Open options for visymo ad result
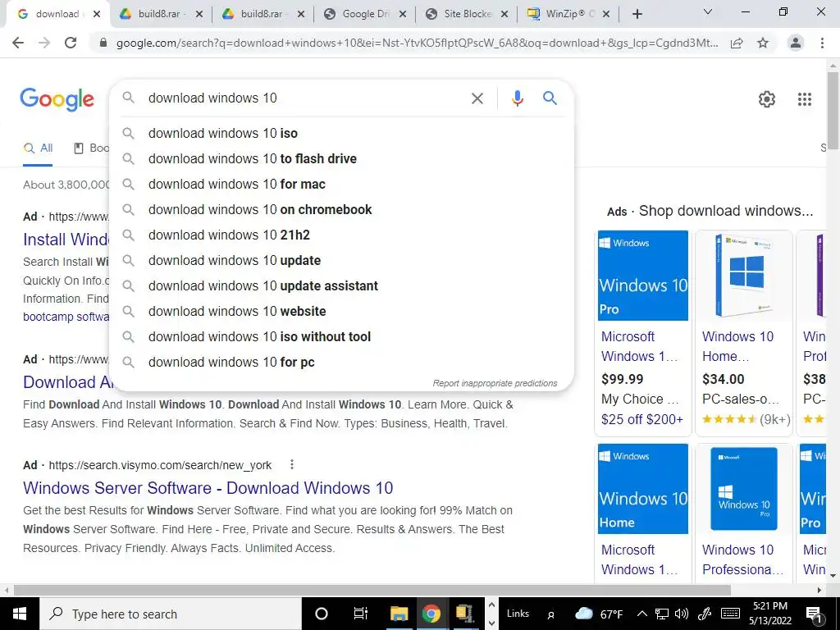 tap(292, 464)
